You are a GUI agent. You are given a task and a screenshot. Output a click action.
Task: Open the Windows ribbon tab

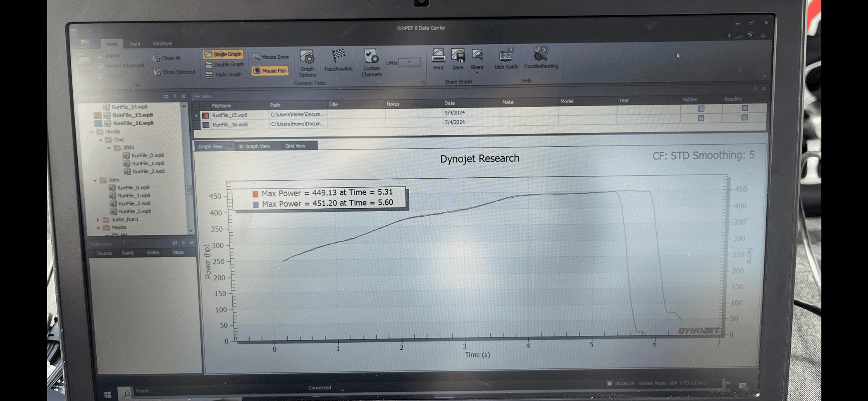tap(162, 43)
